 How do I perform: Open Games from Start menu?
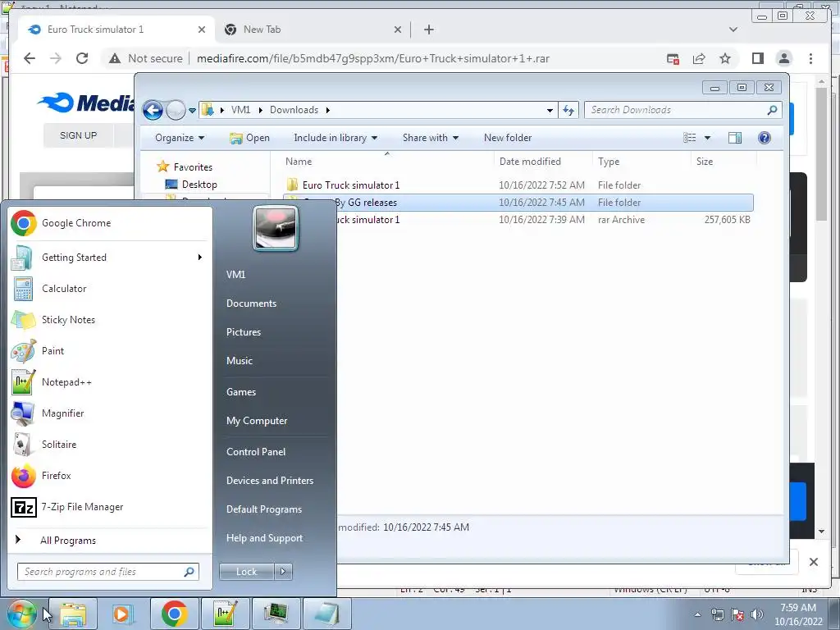[241, 391]
